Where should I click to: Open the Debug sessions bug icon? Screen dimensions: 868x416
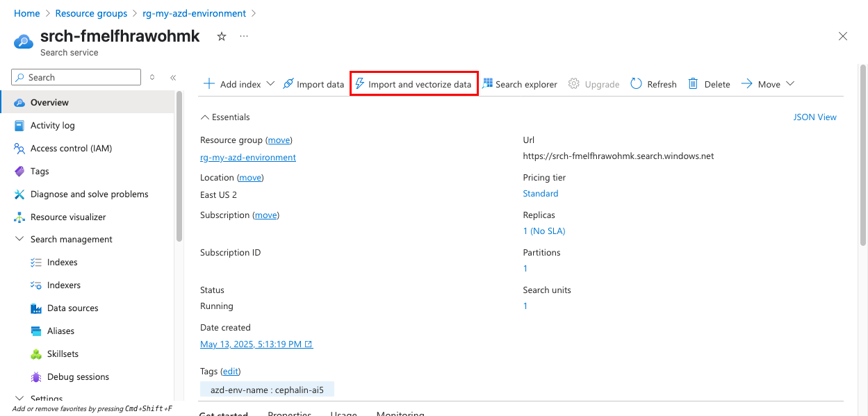36,377
